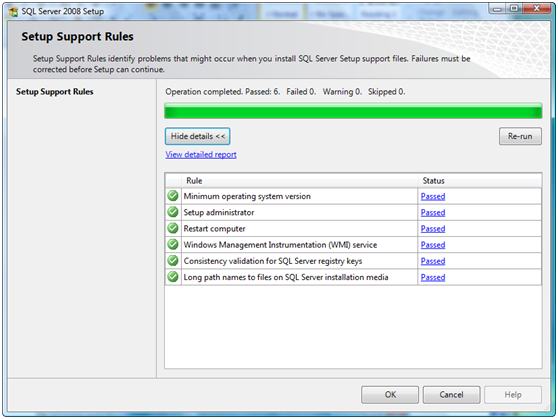Click green check icon for Long path names rule
Image resolution: width=558 pixels, height=419 pixels.
pyautogui.click(x=173, y=277)
